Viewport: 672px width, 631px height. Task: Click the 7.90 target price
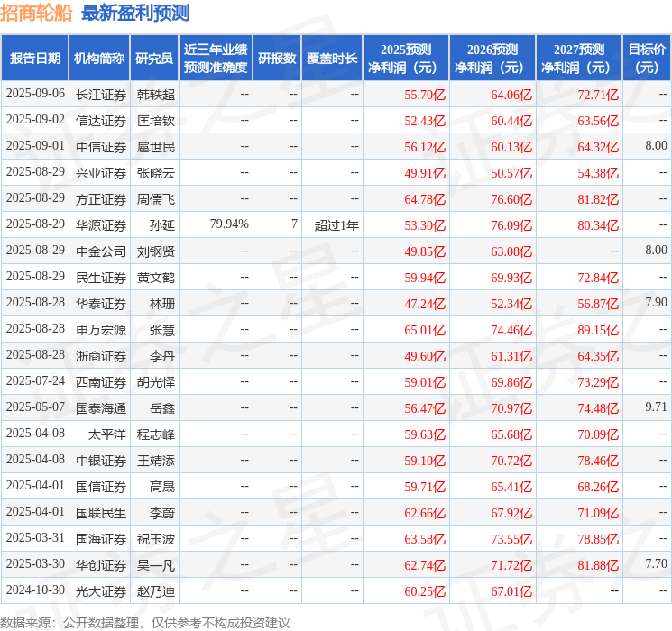click(656, 303)
